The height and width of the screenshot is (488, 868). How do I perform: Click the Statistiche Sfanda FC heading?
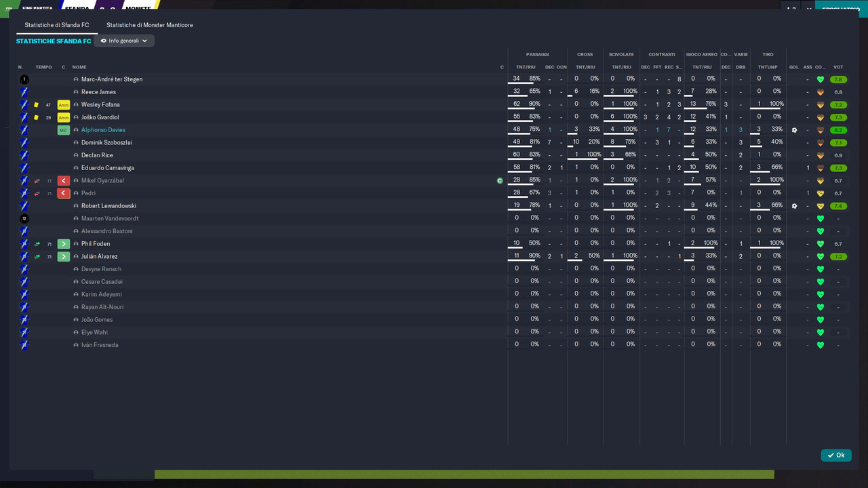(54, 41)
